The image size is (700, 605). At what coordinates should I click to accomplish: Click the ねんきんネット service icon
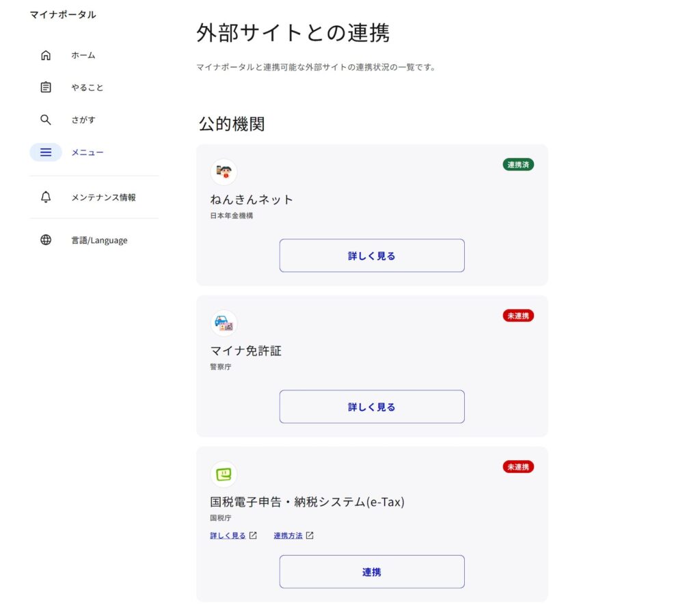click(224, 172)
